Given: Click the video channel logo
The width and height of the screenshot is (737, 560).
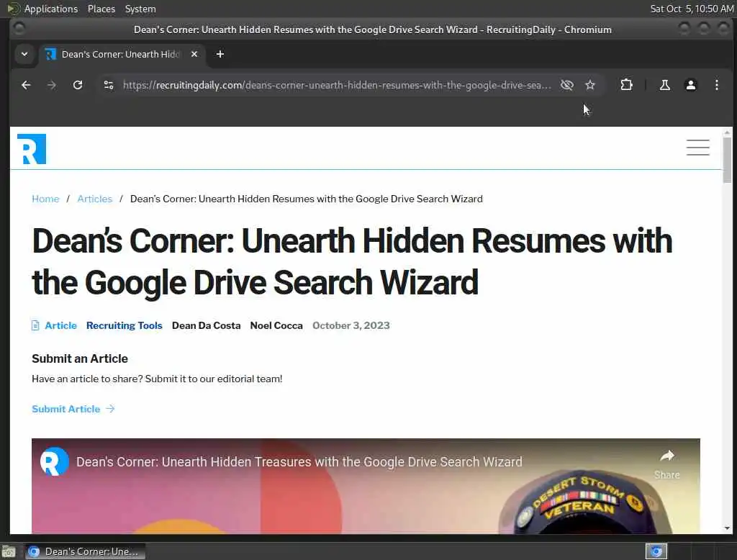Looking at the screenshot, I should [54, 461].
